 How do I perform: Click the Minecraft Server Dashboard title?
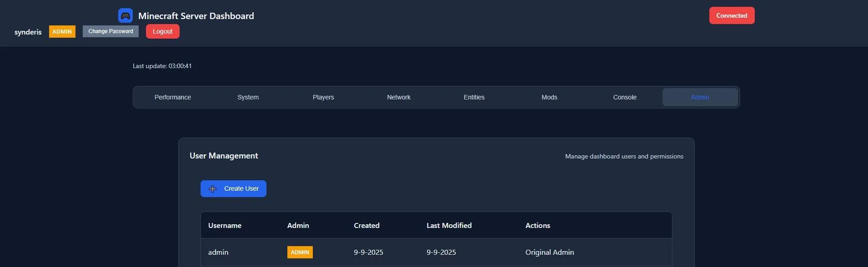[196, 16]
